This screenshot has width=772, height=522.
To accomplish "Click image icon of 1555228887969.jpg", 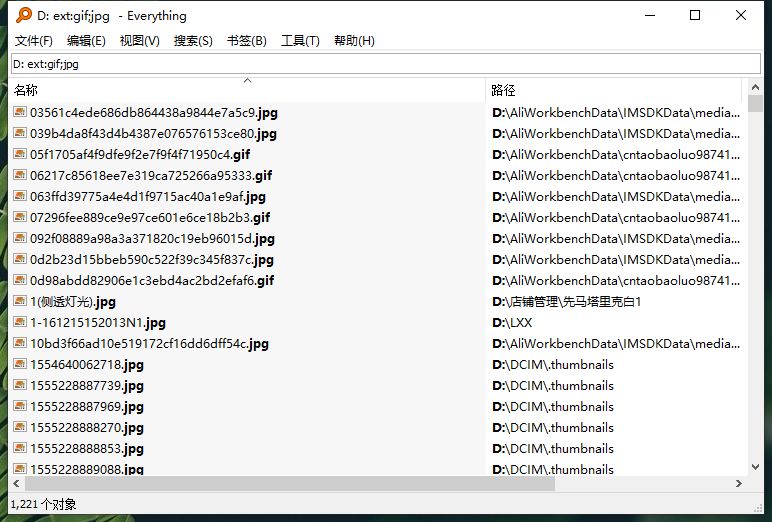I will (x=20, y=406).
